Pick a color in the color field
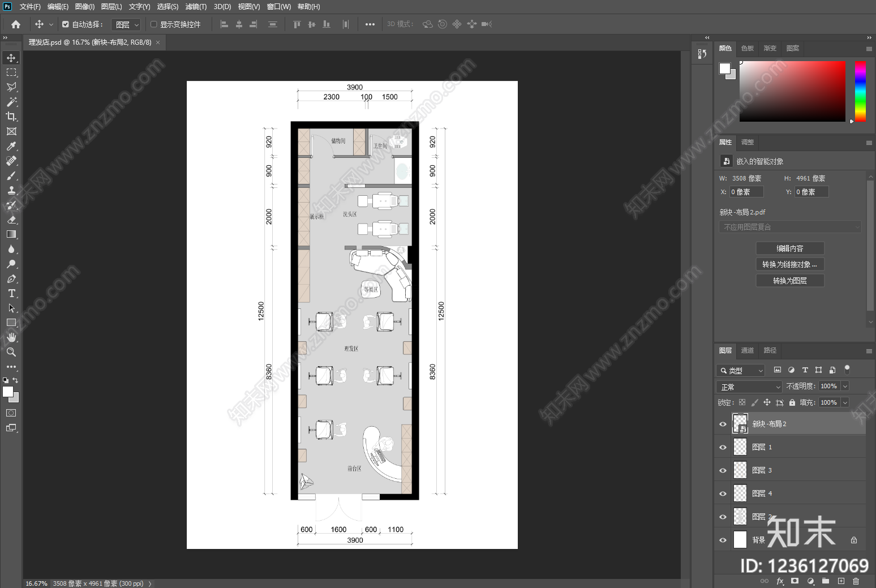Image resolution: width=876 pixels, height=588 pixels. tap(792, 91)
